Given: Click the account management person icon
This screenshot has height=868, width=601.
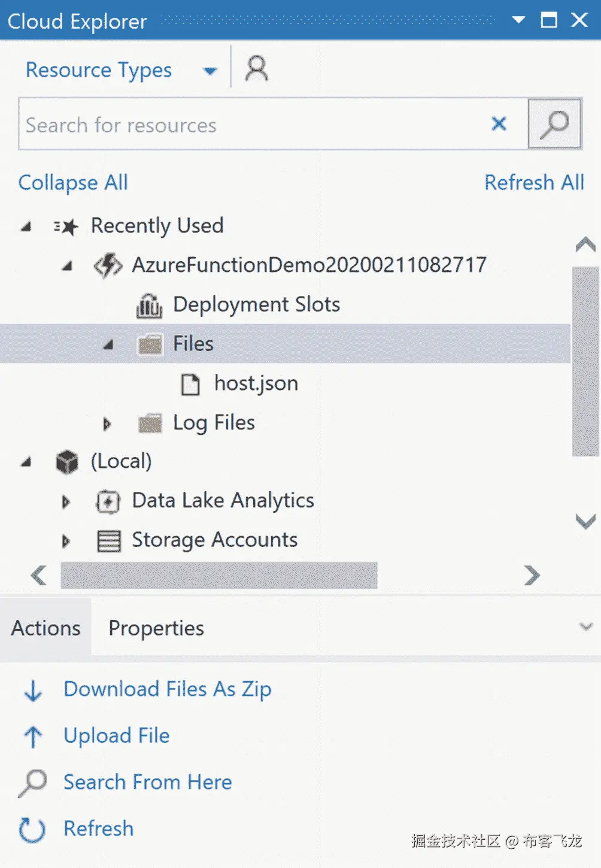Looking at the screenshot, I should (257, 69).
